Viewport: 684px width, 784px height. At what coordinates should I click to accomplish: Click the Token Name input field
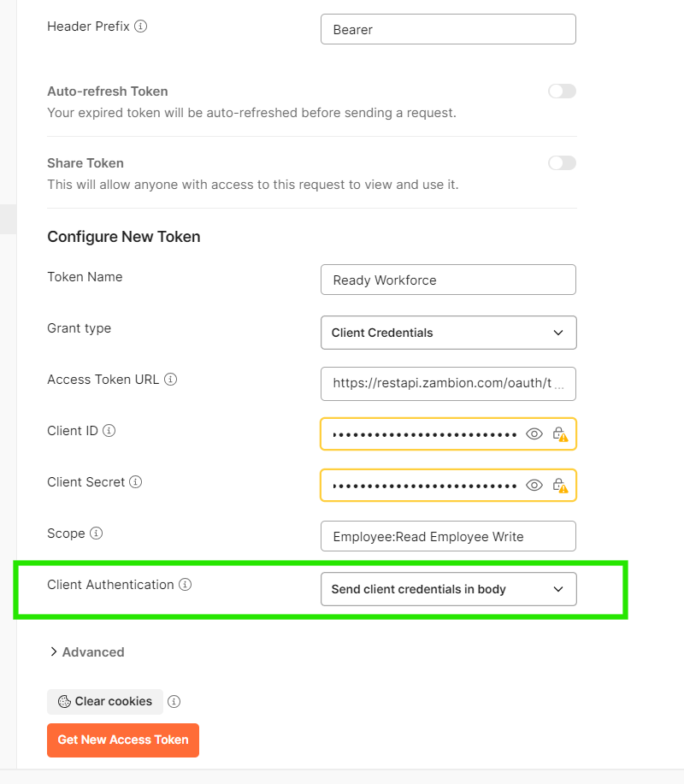point(448,280)
